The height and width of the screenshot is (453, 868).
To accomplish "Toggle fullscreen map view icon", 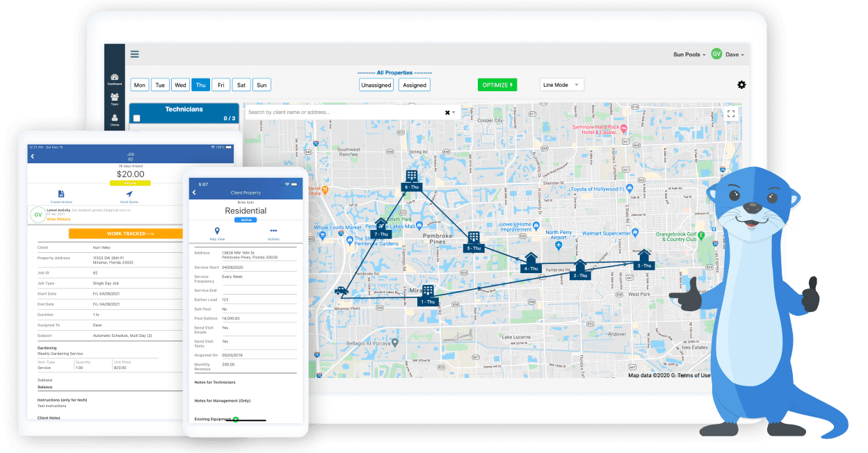I will point(731,113).
